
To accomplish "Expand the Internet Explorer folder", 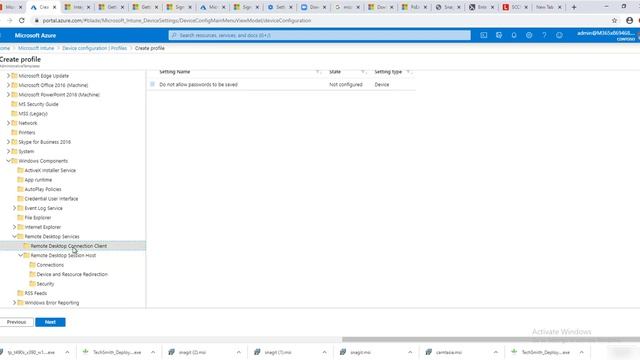I will coord(14,227).
